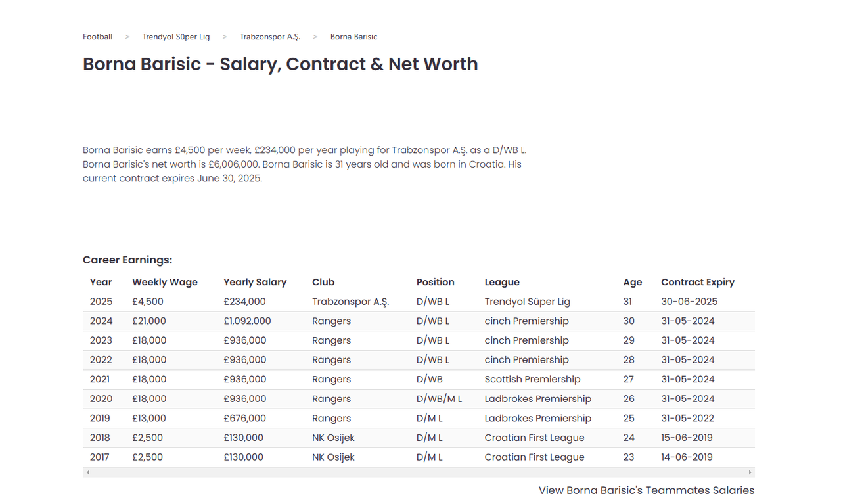The image size is (841, 504).
Task: Click Croatian First League in the 2017 row
Action: [x=535, y=457]
